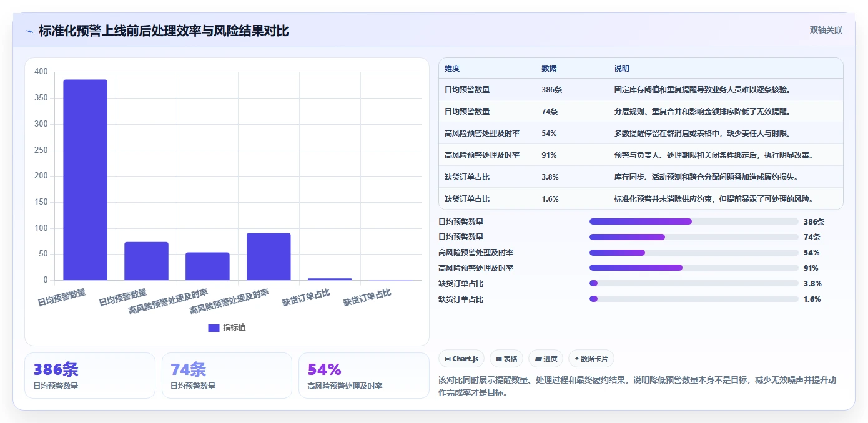Select the 54% stat card

coord(364,376)
